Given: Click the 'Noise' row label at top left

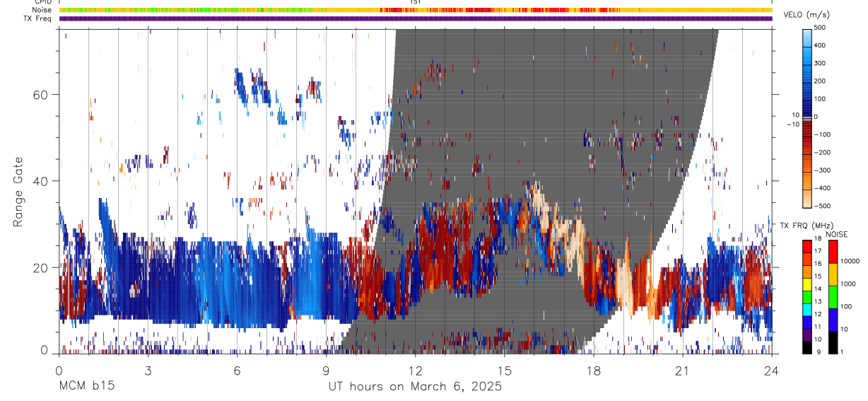Looking at the screenshot, I should (x=42, y=10).
